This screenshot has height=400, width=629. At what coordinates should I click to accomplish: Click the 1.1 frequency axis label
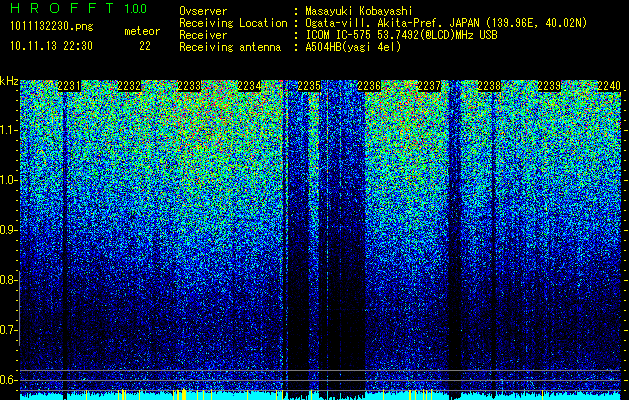tap(7, 130)
